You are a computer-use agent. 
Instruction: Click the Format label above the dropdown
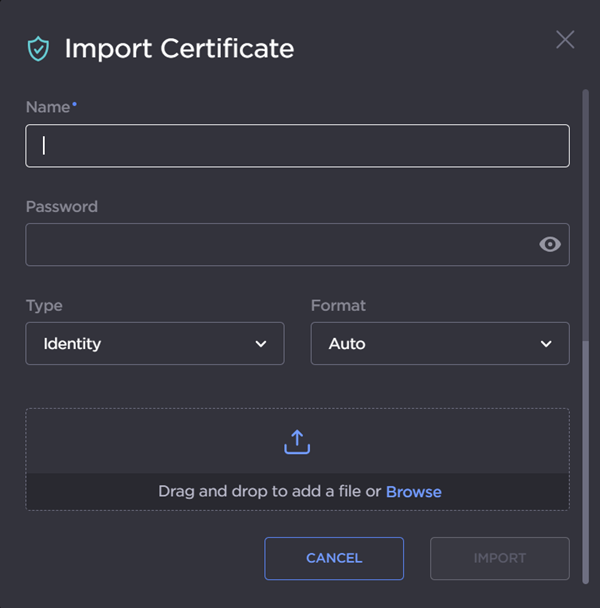coord(338,306)
